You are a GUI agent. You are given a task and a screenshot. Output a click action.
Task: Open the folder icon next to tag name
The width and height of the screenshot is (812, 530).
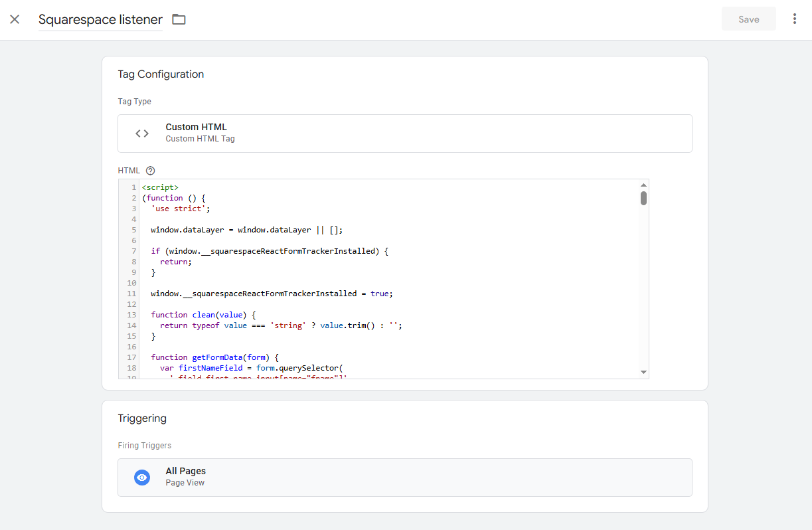click(179, 19)
